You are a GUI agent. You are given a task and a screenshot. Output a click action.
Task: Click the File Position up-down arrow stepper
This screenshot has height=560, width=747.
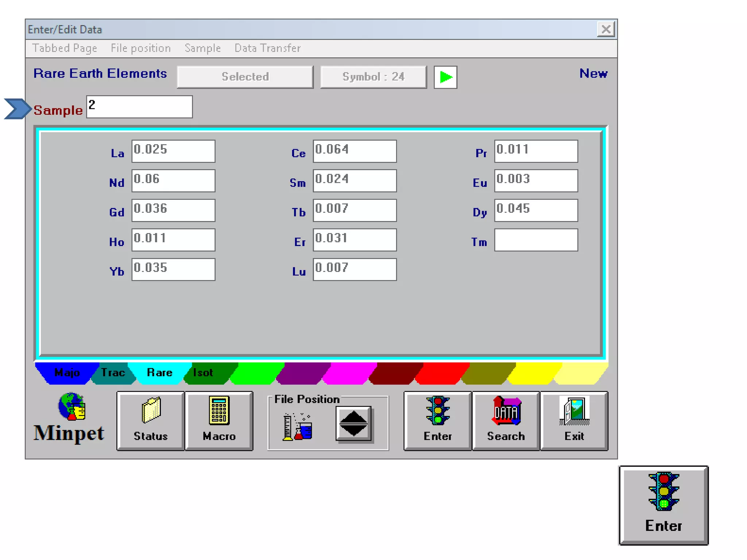pyautogui.click(x=353, y=424)
